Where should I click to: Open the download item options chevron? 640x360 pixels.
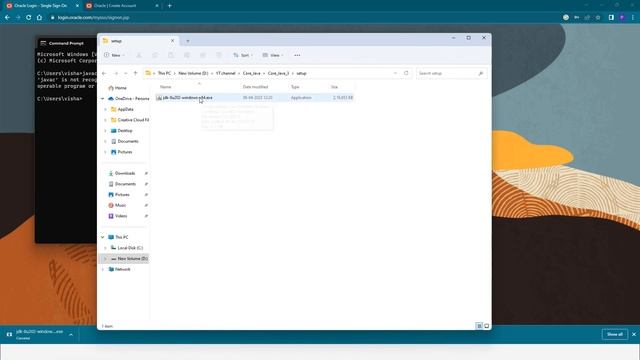[71, 335]
